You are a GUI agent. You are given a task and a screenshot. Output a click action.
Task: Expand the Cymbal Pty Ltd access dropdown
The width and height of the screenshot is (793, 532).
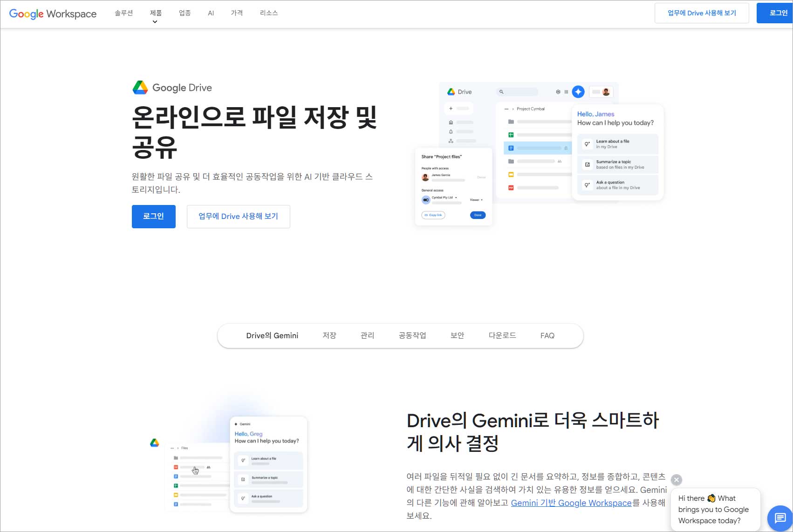(x=456, y=198)
